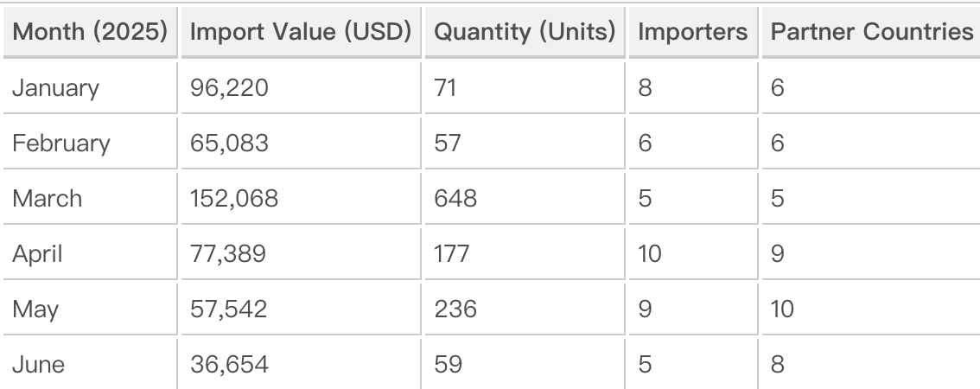
Task: Click the 177 quantity cell
Action: coord(453,253)
